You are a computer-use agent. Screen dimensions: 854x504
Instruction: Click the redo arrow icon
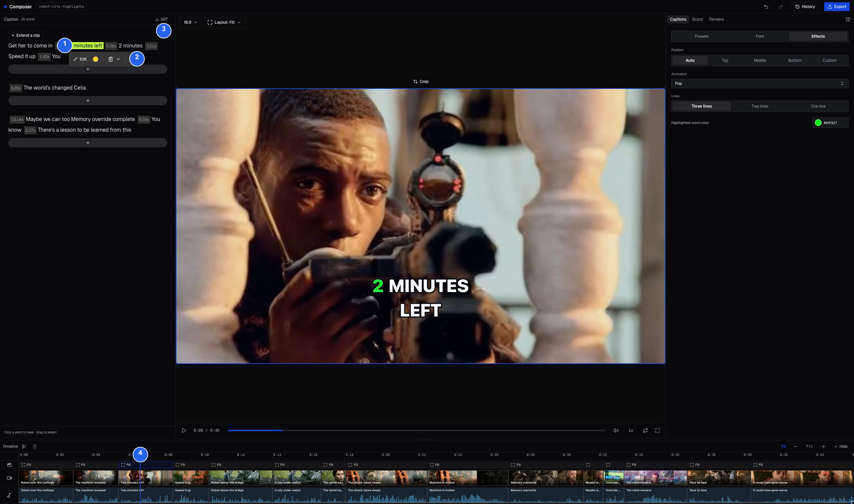781,7
